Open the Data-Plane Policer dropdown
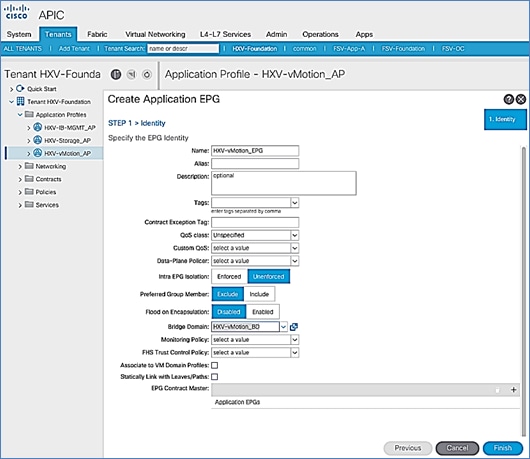Screen dimensions: 530x459 295,261
